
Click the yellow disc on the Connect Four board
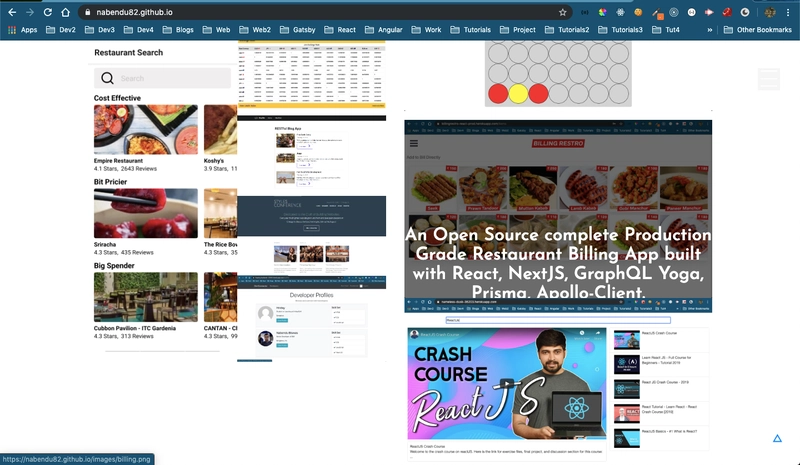[x=518, y=94]
